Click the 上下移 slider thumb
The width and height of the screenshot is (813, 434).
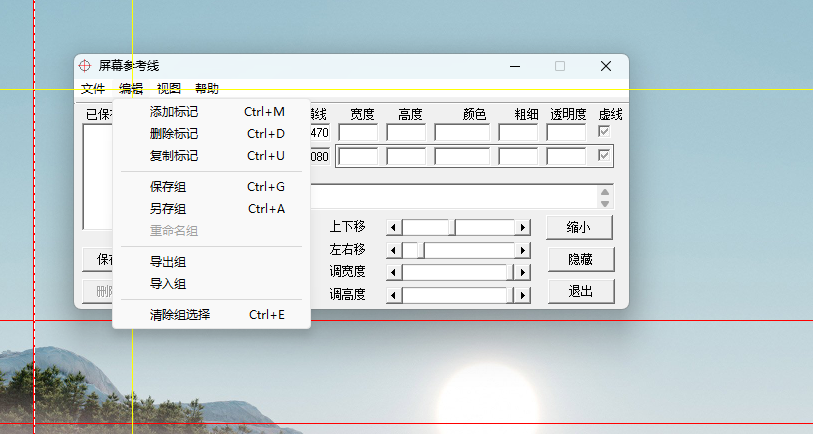click(x=452, y=227)
